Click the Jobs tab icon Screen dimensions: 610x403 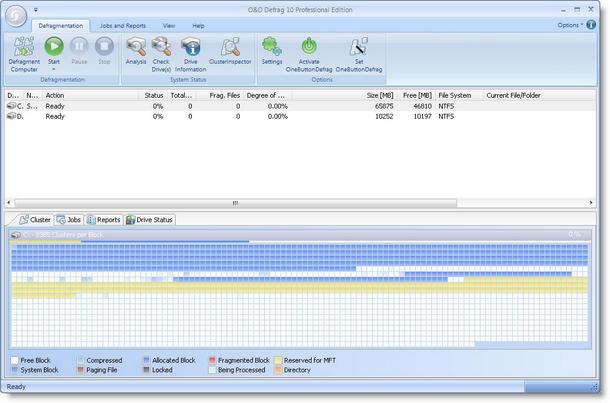pyautogui.click(x=61, y=220)
